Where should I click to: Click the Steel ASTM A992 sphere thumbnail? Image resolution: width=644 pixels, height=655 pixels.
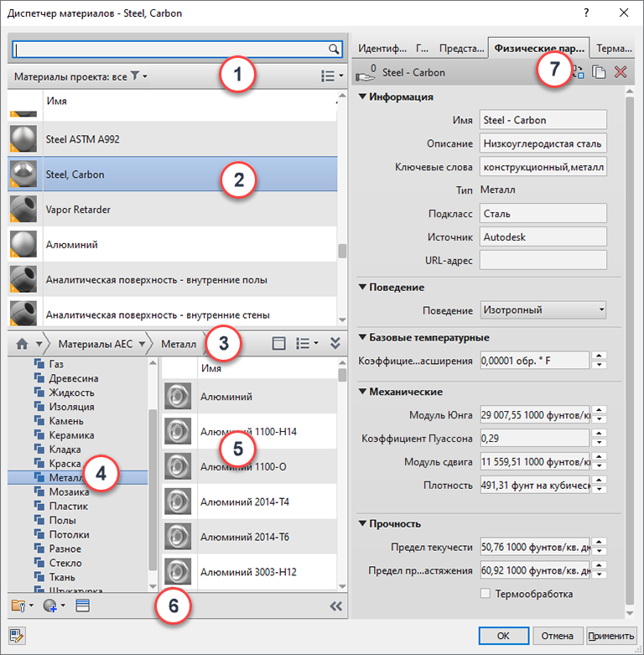[23, 139]
